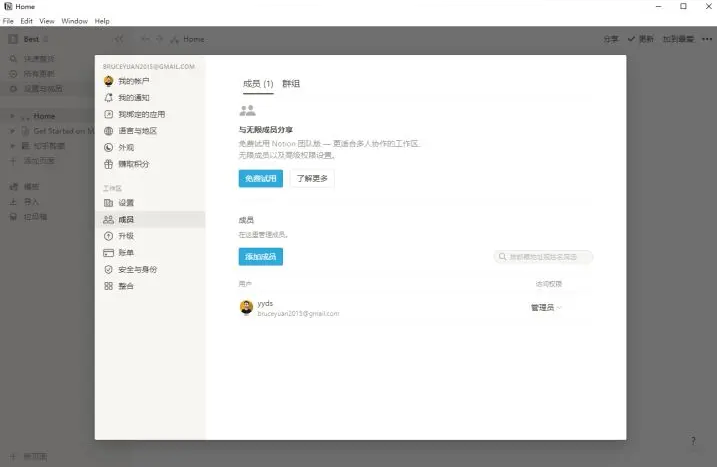Go back with left arrow in top bar

click(x=145, y=39)
